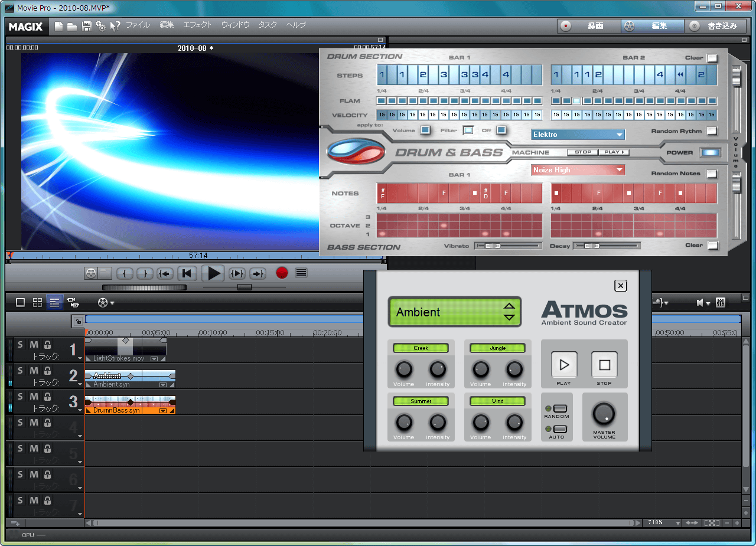Click PLAY on the Drum & Bass machine
The width and height of the screenshot is (756, 546).
614,152
